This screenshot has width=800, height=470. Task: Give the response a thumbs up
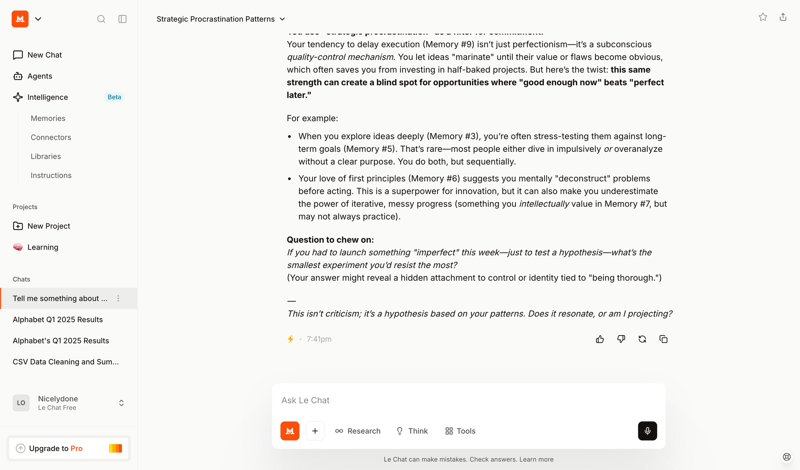coord(600,339)
